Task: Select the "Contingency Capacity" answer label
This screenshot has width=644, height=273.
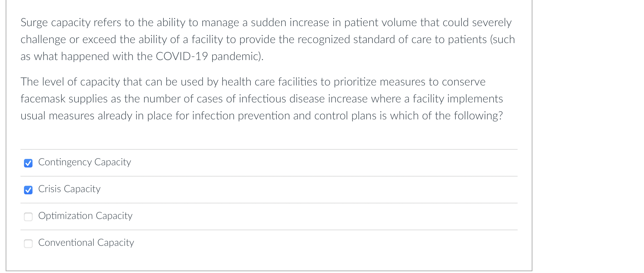Action: pyautogui.click(x=85, y=162)
